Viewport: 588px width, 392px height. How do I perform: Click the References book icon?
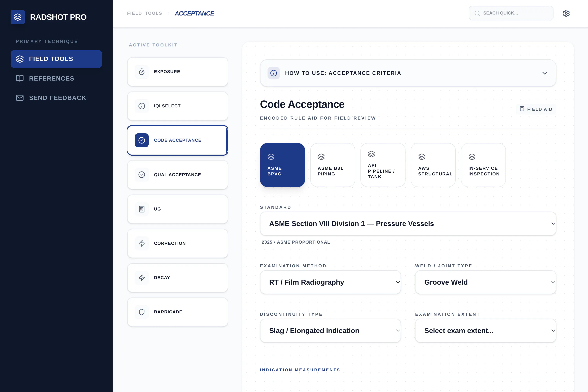point(20,79)
